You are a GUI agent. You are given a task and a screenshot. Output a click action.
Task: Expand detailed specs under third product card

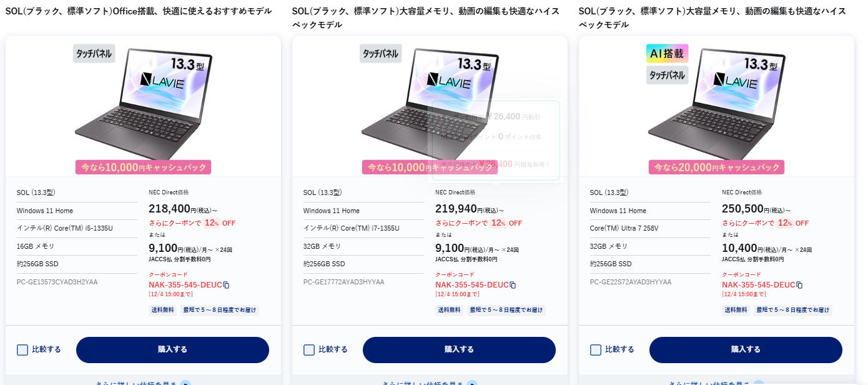716,382
